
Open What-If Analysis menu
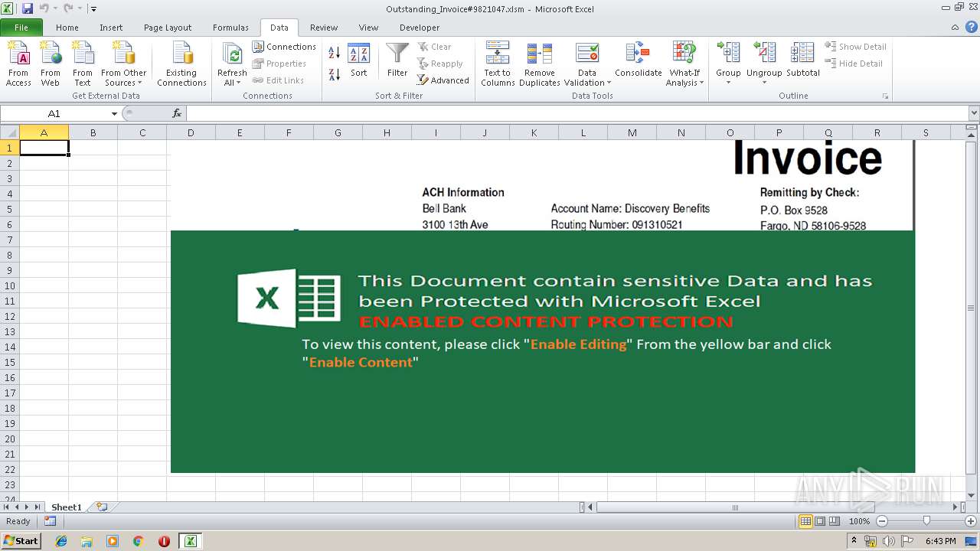[684, 64]
